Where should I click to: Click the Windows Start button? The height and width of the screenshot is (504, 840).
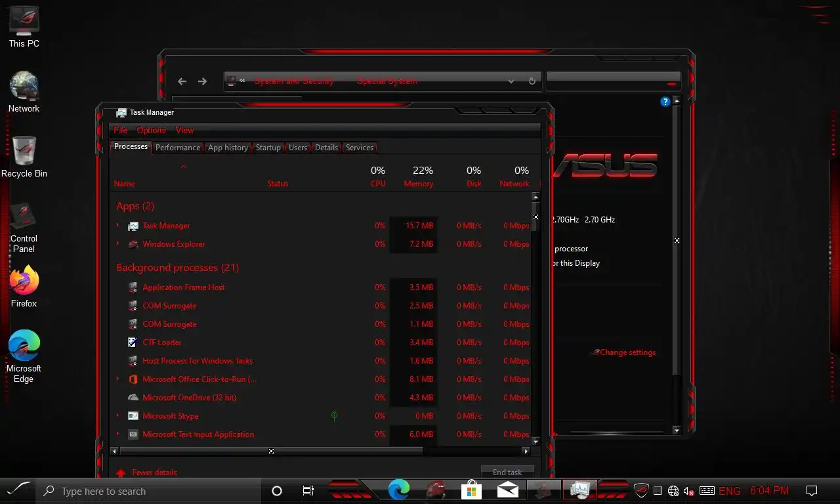pyautogui.click(x=18, y=490)
